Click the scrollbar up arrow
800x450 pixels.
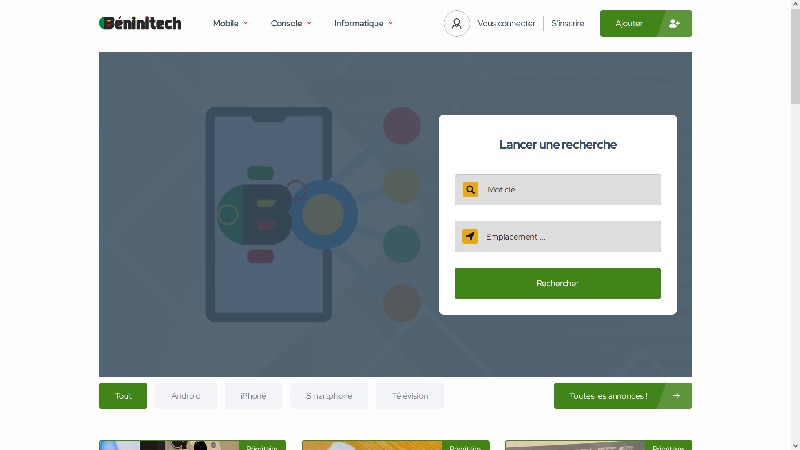pos(795,4)
